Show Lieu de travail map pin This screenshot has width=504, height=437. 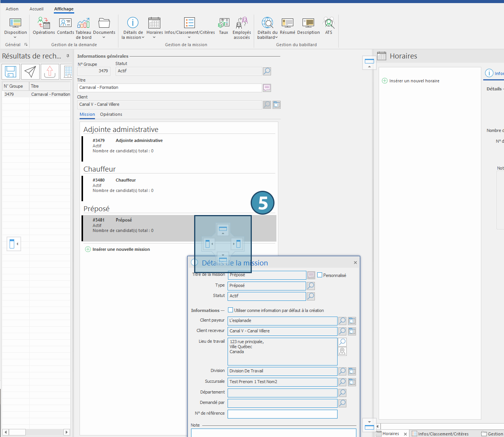pyautogui.click(x=342, y=352)
